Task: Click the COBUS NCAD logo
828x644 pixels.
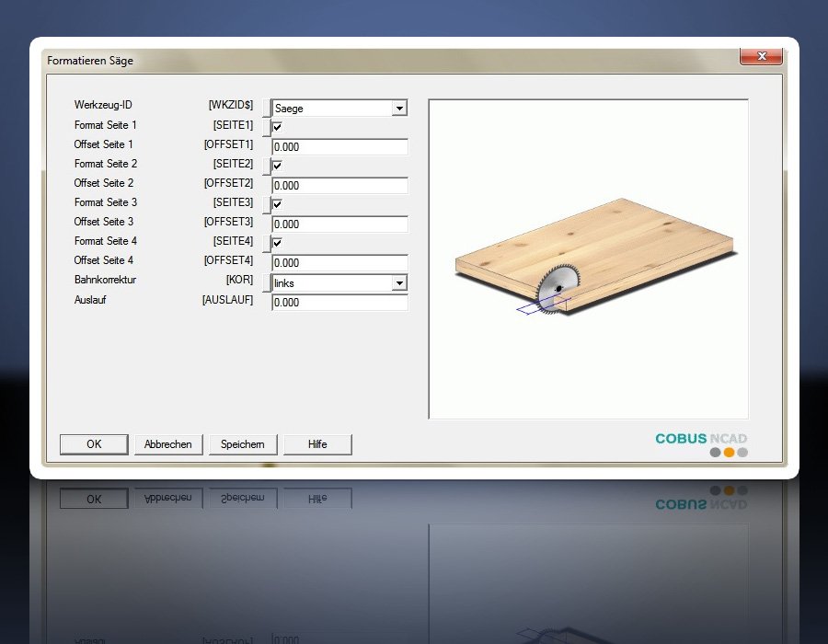Action: (701, 444)
